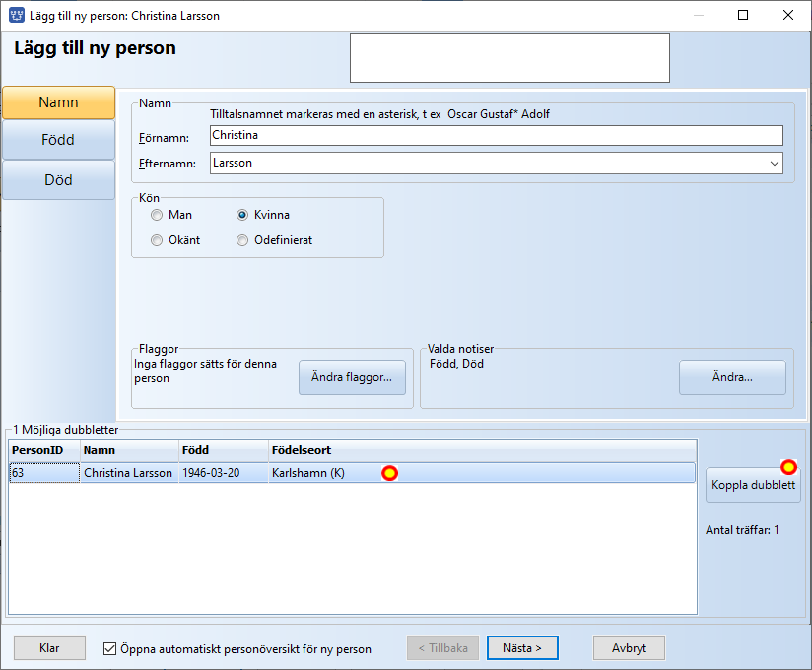Image resolution: width=812 pixels, height=670 pixels.
Task: Expand the Efternamn dropdown list
Action: pyautogui.click(x=774, y=164)
